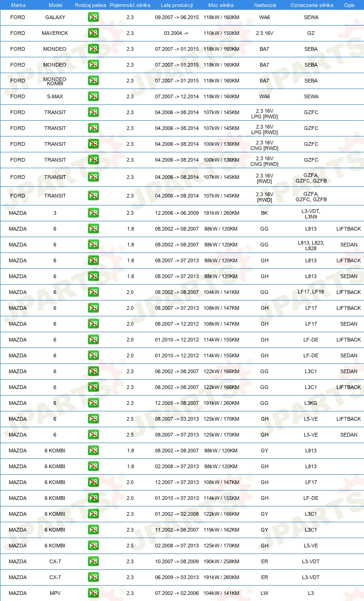Click the L3KG engine code cell
The height and width of the screenshot is (601, 364).
[x=311, y=403]
